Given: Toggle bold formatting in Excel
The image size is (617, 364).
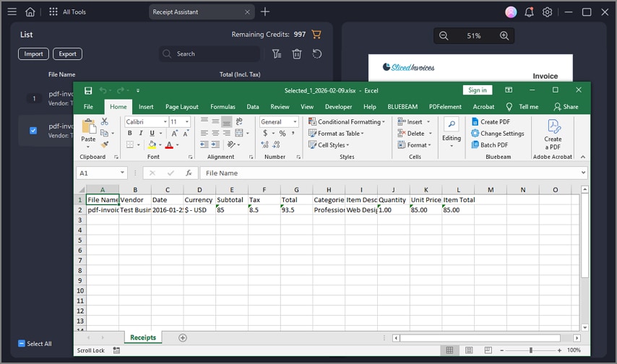Looking at the screenshot, I should pos(129,134).
